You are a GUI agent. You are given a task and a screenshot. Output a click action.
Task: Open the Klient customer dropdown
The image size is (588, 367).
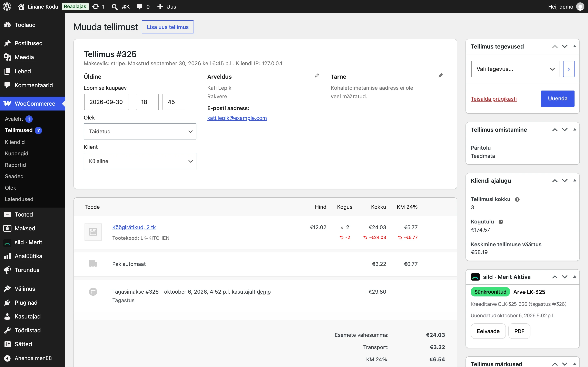(x=140, y=161)
